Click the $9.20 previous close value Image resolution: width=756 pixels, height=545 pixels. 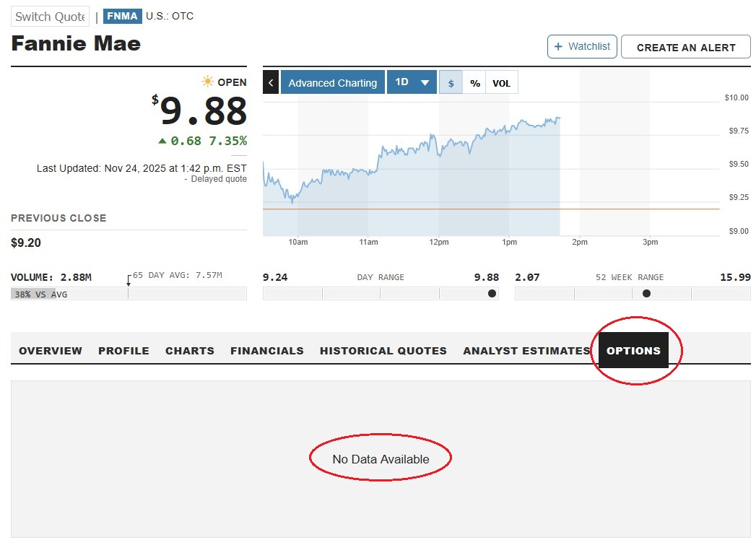pos(26,243)
